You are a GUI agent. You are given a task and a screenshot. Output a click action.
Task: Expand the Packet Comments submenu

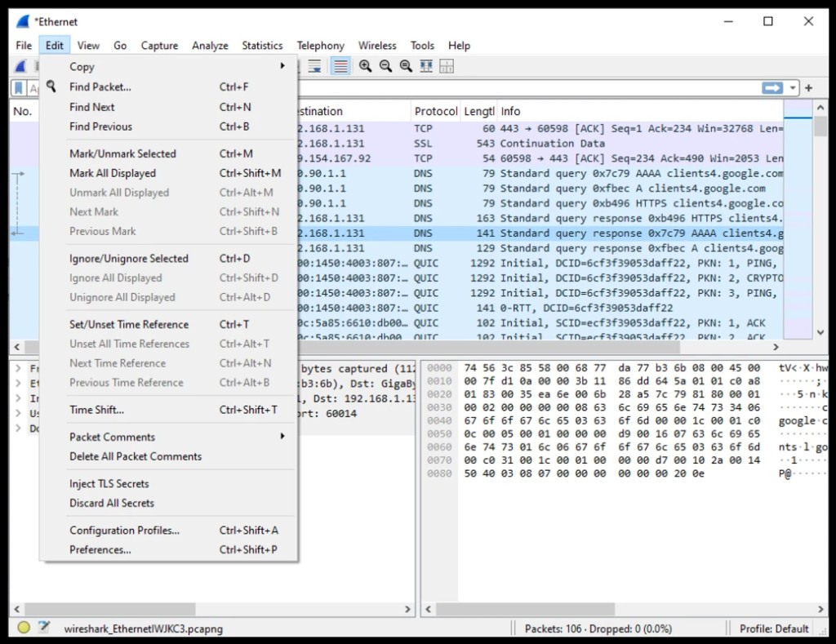(168, 437)
